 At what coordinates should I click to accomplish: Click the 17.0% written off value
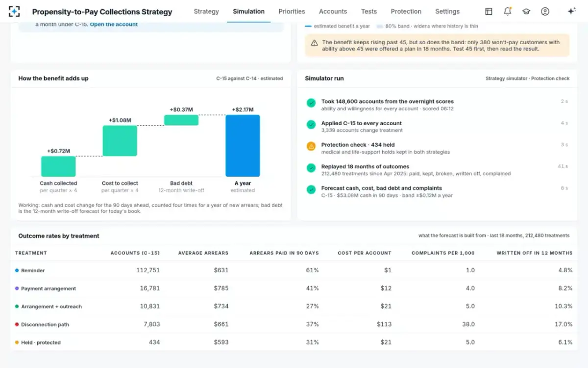tap(563, 324)
